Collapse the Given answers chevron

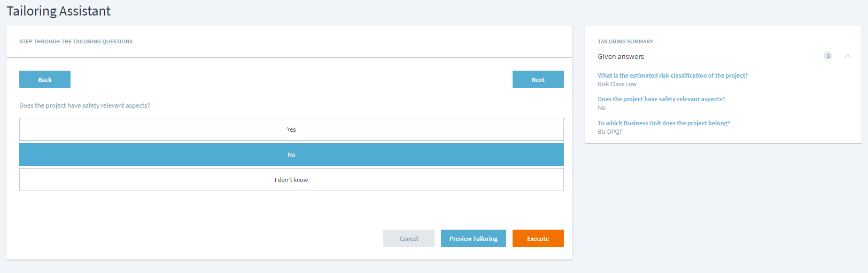click(x=847, y=56)
